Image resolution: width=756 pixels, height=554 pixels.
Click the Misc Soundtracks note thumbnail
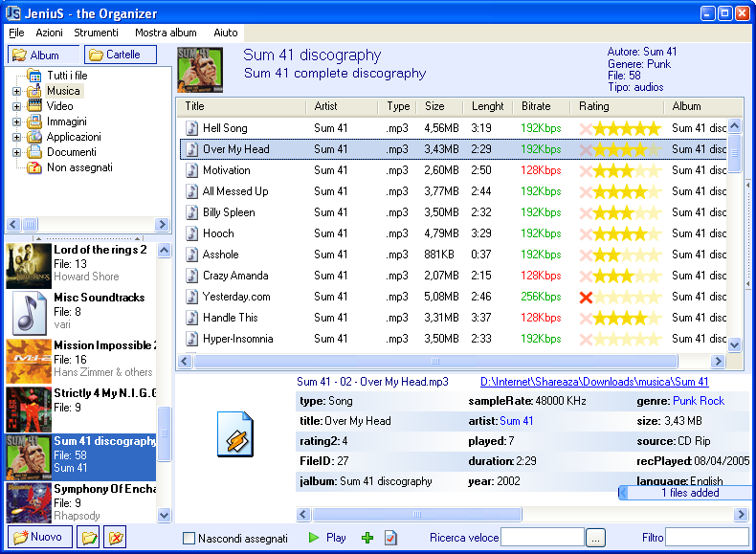29,314
